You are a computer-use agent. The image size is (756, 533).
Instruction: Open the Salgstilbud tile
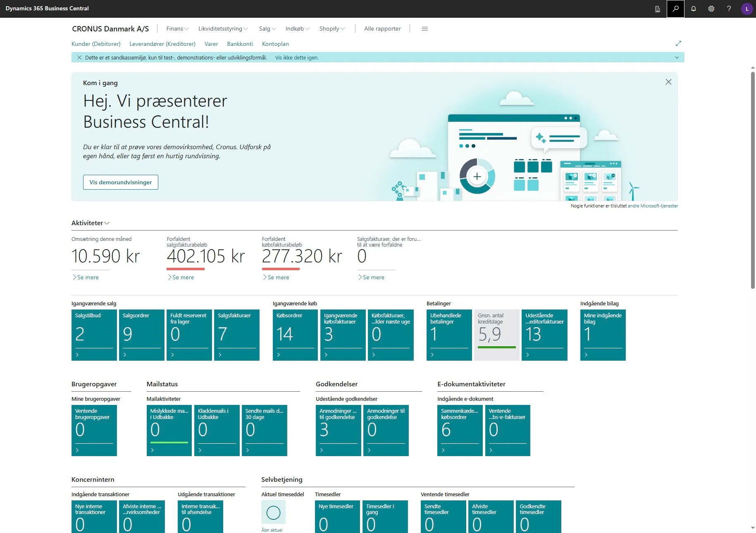[x=94, y=335]
